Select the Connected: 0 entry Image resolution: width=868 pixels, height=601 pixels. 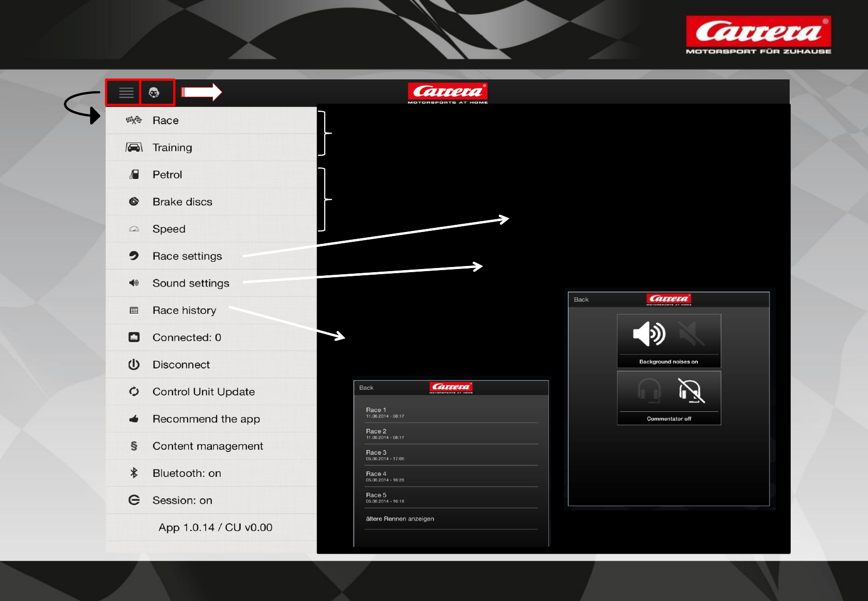211,337
